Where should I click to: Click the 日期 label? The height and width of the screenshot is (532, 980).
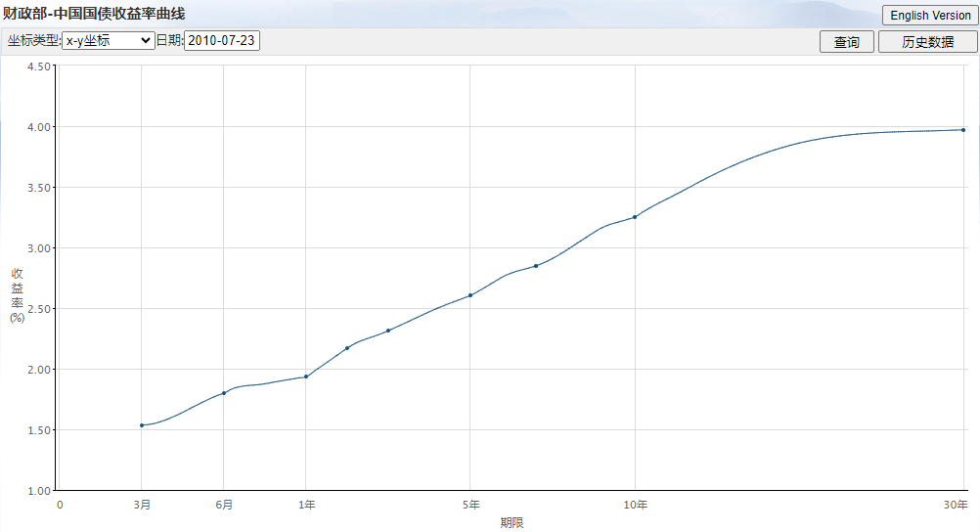[x=169, y=41]
